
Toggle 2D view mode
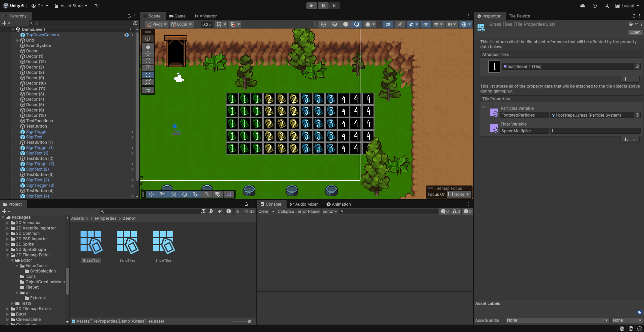click(388, 24)
